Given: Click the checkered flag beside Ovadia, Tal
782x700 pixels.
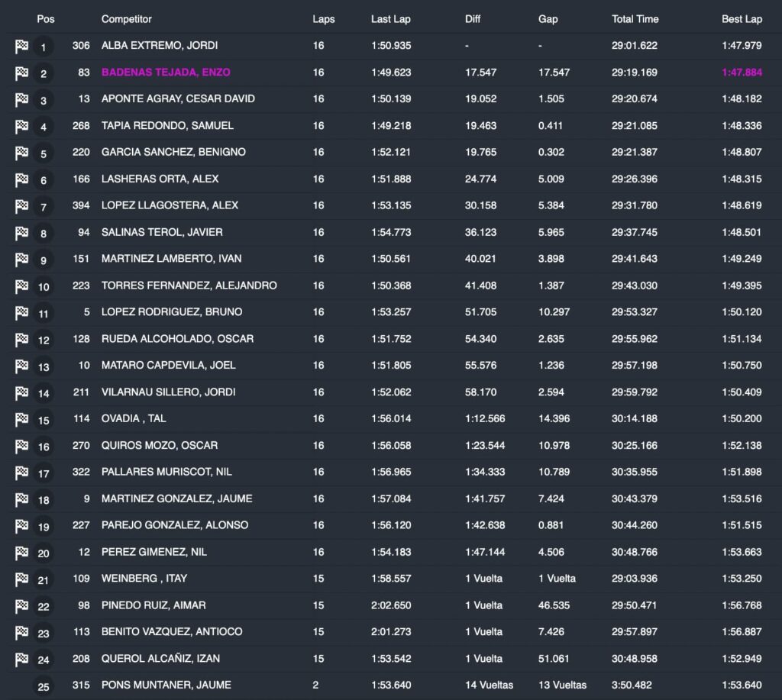Looking at the screenshot, I should coord(21,419).
